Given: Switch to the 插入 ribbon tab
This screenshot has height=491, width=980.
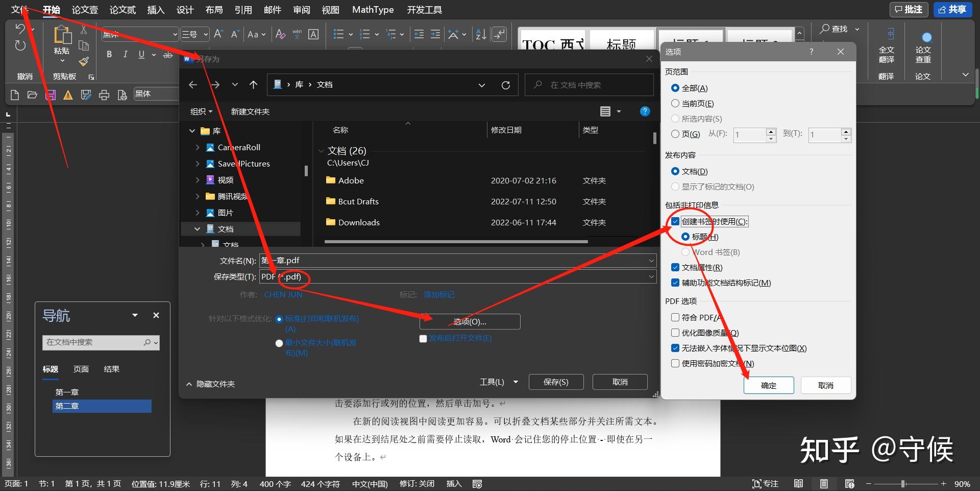Looking at the screenshot, I should (x=156, y=10).
